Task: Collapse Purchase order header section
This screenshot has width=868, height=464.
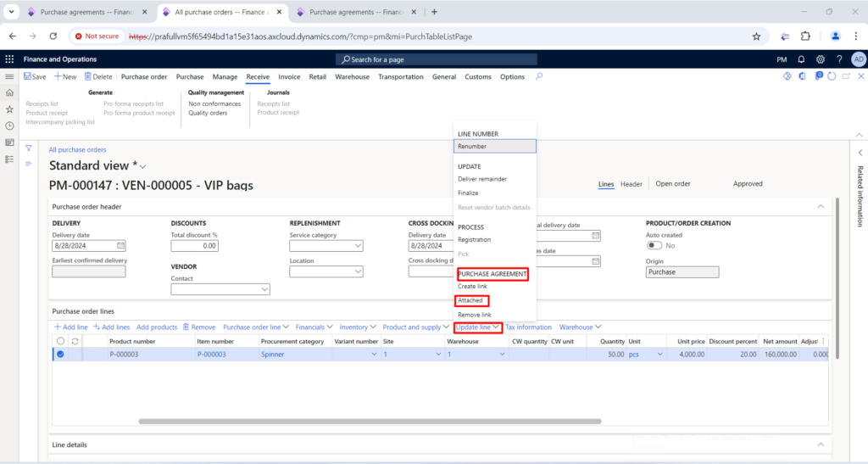Action: pos(821,206)
